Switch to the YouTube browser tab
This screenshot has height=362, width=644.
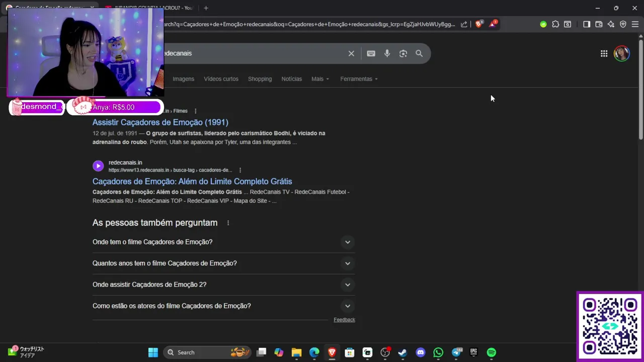coord(149,8)
